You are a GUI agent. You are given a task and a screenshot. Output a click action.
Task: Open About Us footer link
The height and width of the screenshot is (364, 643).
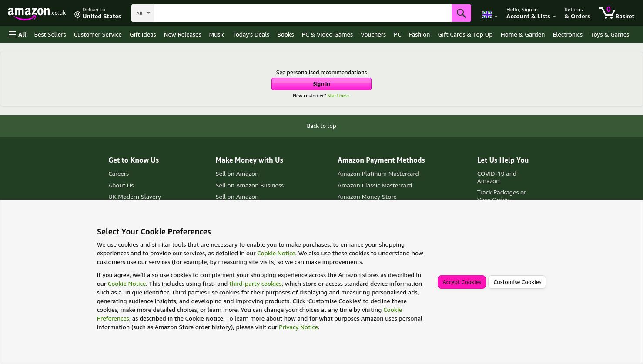[x=121, y=185]
